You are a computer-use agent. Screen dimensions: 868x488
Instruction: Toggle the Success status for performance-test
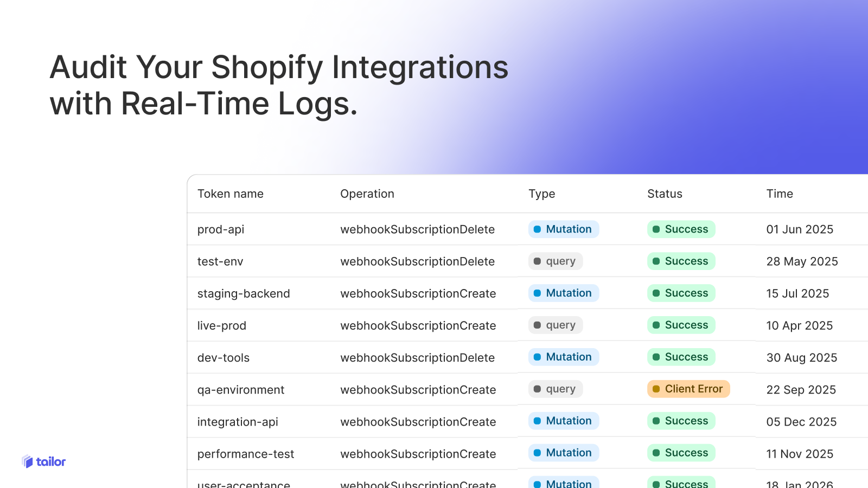(x=681, y=453)
